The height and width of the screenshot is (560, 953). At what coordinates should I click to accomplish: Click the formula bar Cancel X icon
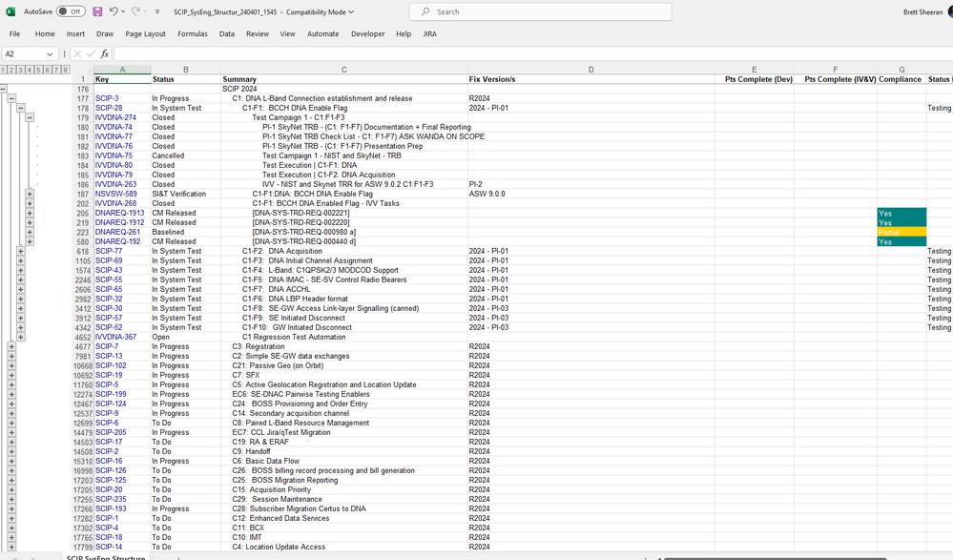click(x=77, y=53)
